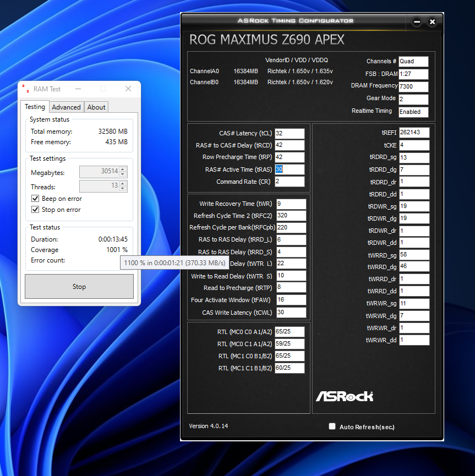Click the CAS# Latency (tCL) field

290,134
